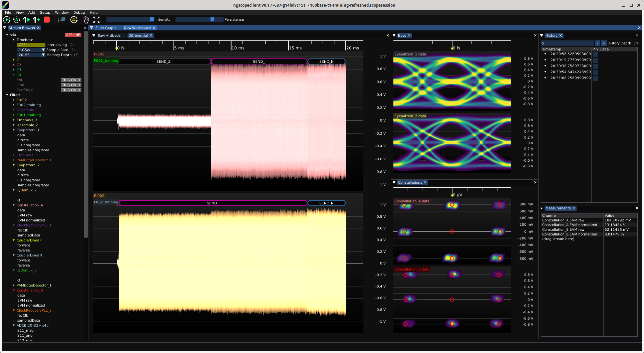The height and width of the screenshot is (353, 644).
Task: Click the Interleaving help question mark
Action: click(x=71, y=45)
